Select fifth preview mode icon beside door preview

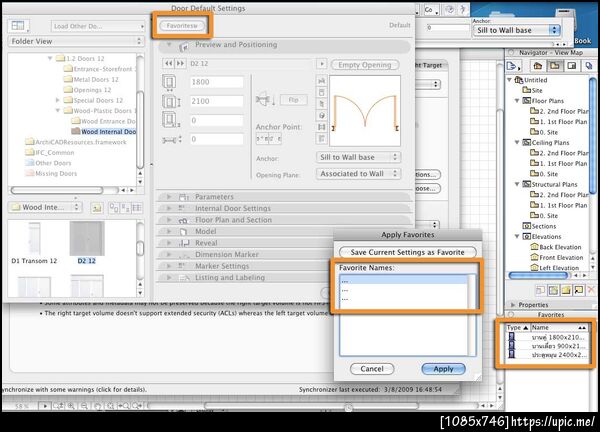pos(321,127)
